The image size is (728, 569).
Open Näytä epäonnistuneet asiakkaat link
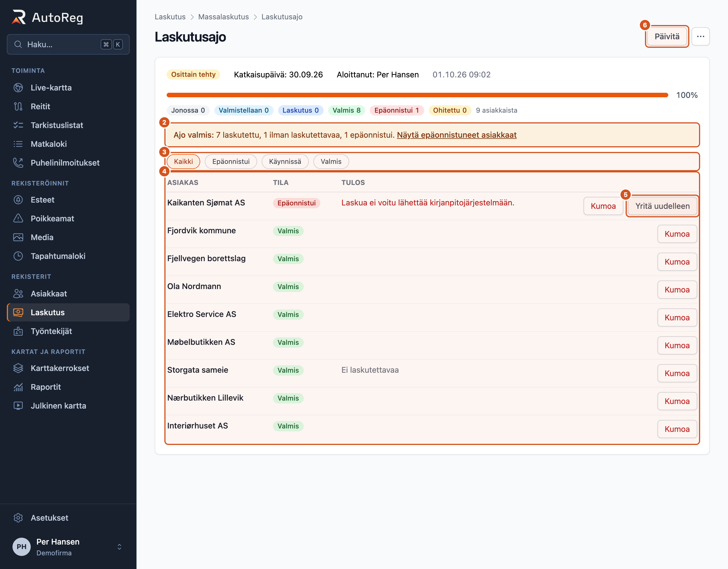[457, 135]
